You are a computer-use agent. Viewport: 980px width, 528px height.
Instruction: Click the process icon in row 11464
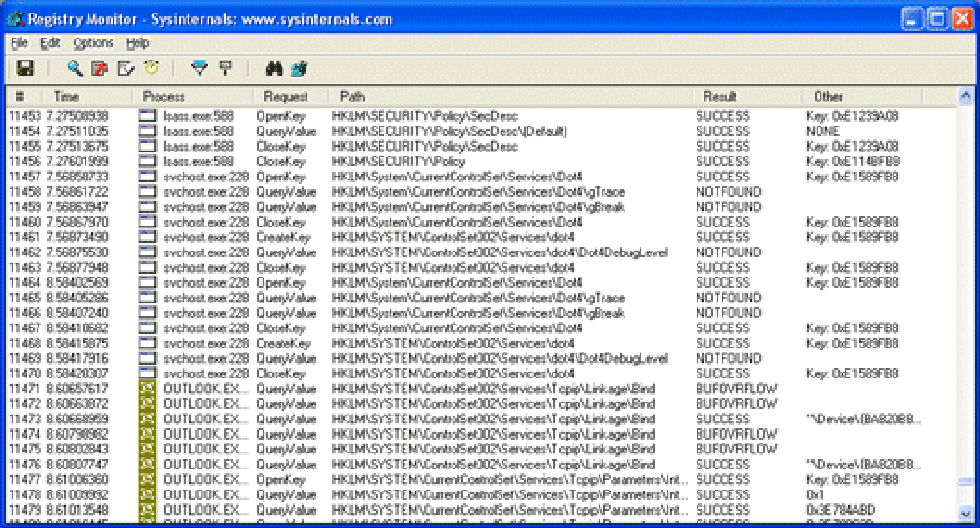coord(148,283)
